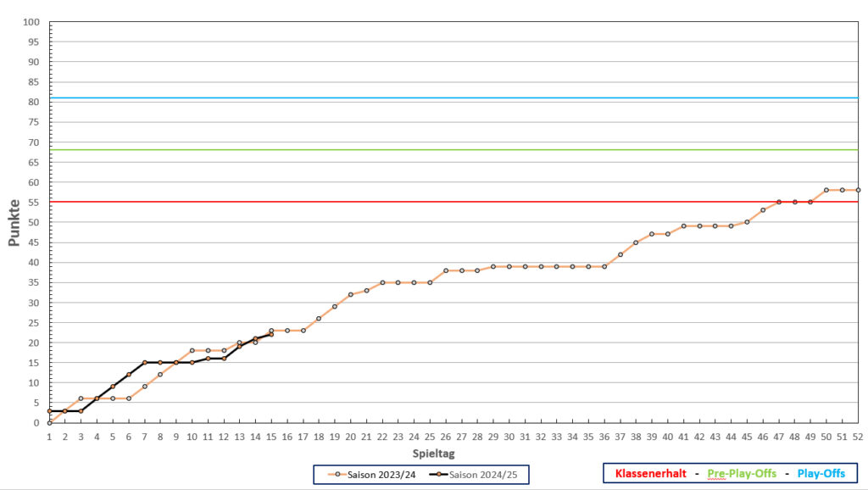Viewport: 868px width, 490px height.
Task: Select the 2023/24 data point at Spieltag 46
Action: pyautogui.click(x=763, y=210)
